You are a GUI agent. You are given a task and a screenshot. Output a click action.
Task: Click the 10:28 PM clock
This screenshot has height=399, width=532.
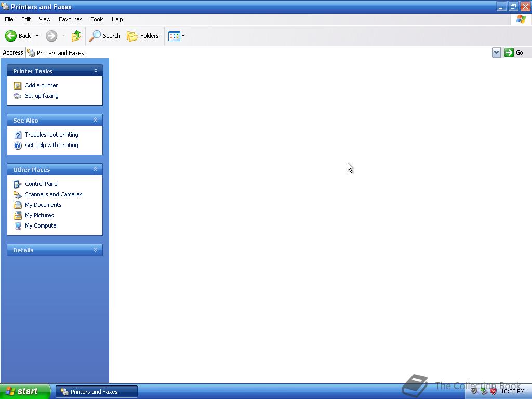pos(513,391)
